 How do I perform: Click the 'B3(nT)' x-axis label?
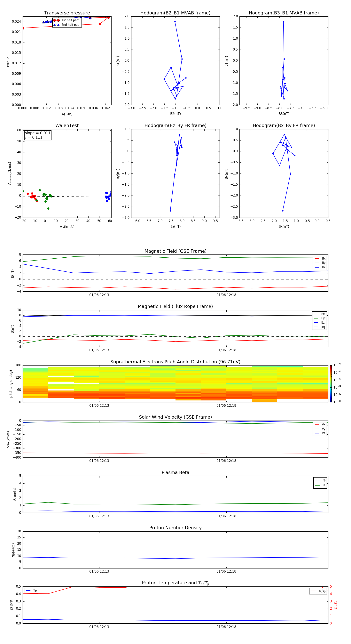pyautogui.click(x=284, y=114)
